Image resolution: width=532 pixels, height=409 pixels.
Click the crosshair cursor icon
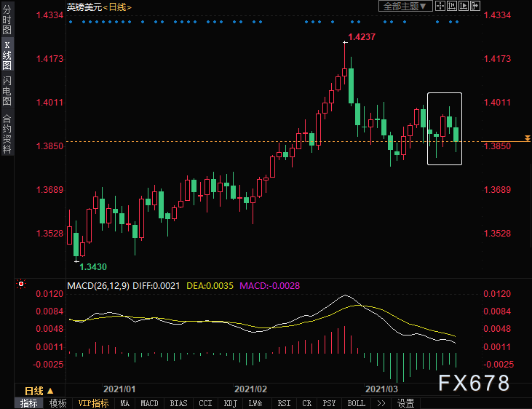coord(440,6)
